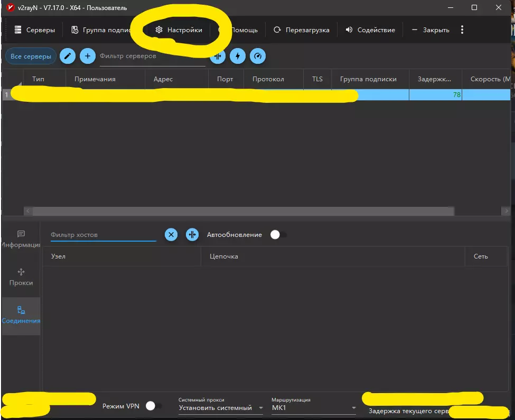Screen dimensions: 515x420
Task: Click the pencil edit group icon
Action: point(68,56)
